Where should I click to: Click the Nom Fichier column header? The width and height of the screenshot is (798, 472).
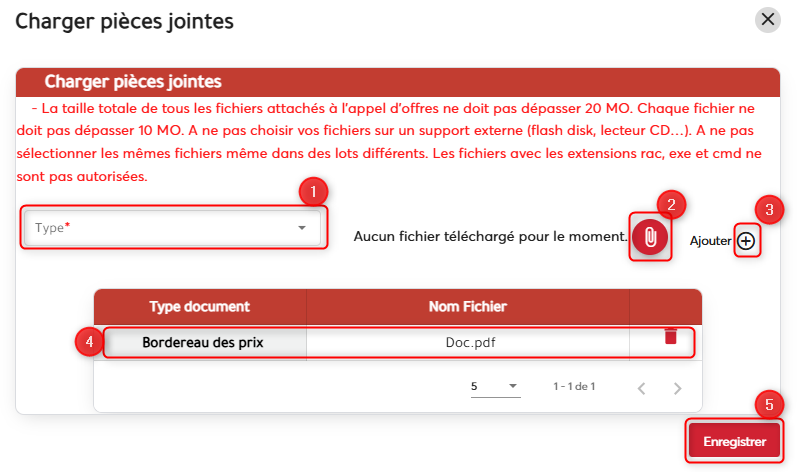(x=468, y=306)
